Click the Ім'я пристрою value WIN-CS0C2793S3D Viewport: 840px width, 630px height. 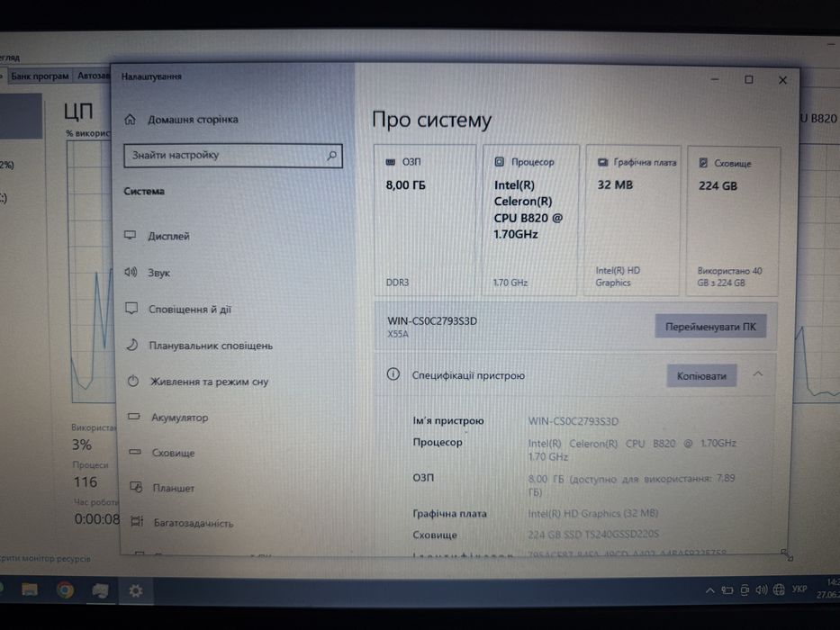point(574,421)
